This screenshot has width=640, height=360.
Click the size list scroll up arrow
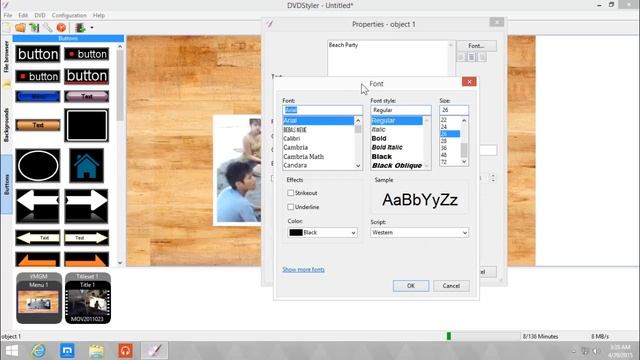tap(464, 120)
